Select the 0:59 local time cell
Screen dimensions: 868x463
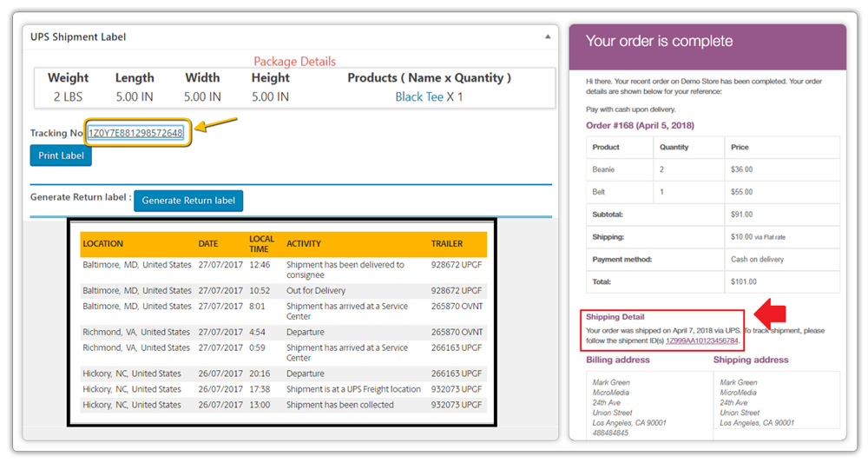(257, 347)
